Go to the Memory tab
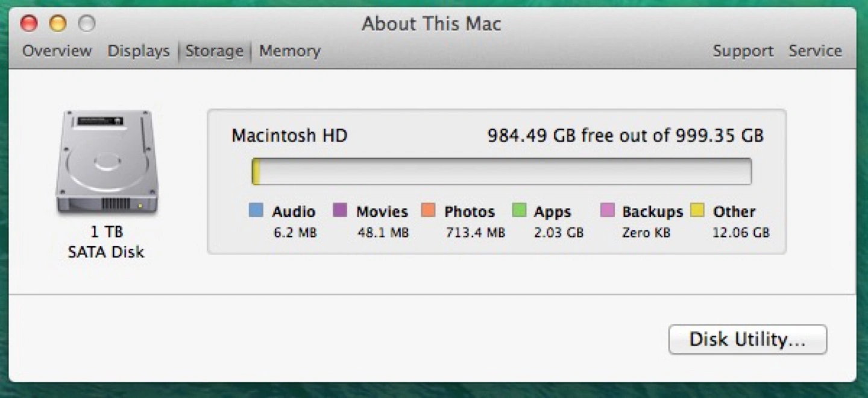Screen dimensions: 868x398 [290, 51]
